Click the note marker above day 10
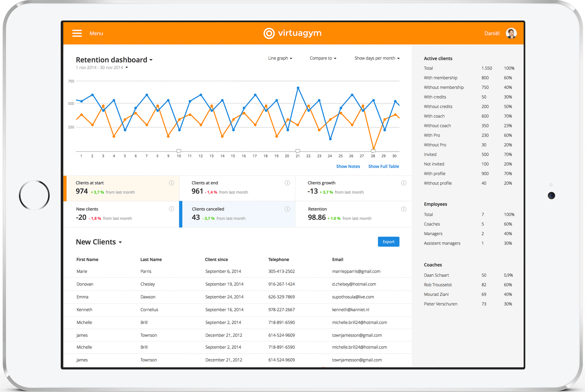This screenshot has height=392, width=585. tap(179, 151)
